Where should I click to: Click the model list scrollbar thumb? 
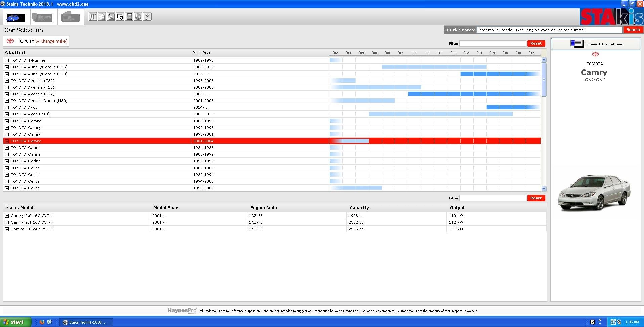click(x=544, y=80)
